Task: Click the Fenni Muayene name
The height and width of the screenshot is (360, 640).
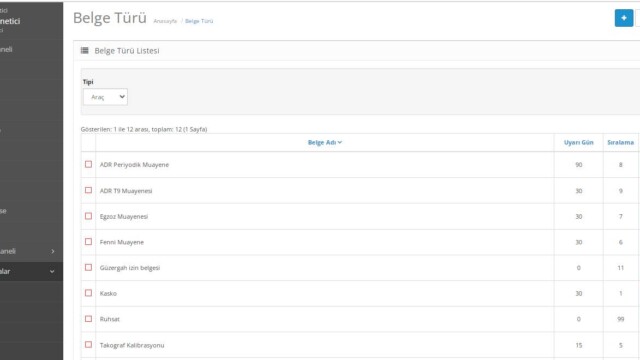Action: (122, 242)
